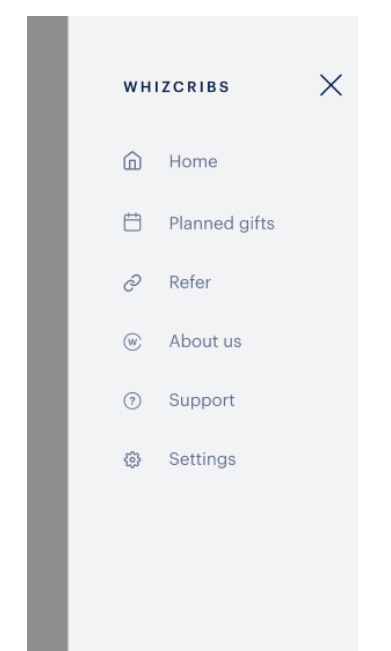Click empty drawer space below Settings
Viewport: 391px width, 651px height.
click(x=213, y=560)
